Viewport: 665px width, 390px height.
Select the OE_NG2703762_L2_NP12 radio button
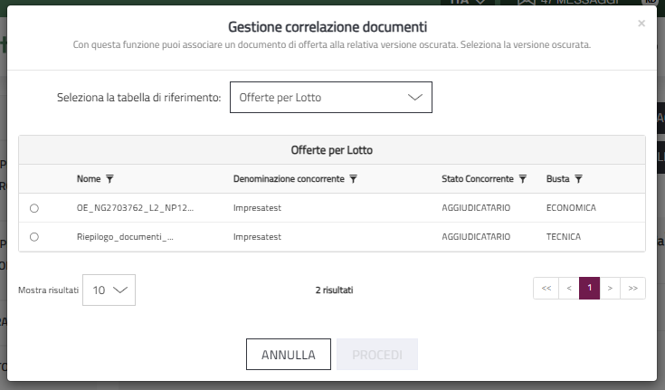point(34,208)
